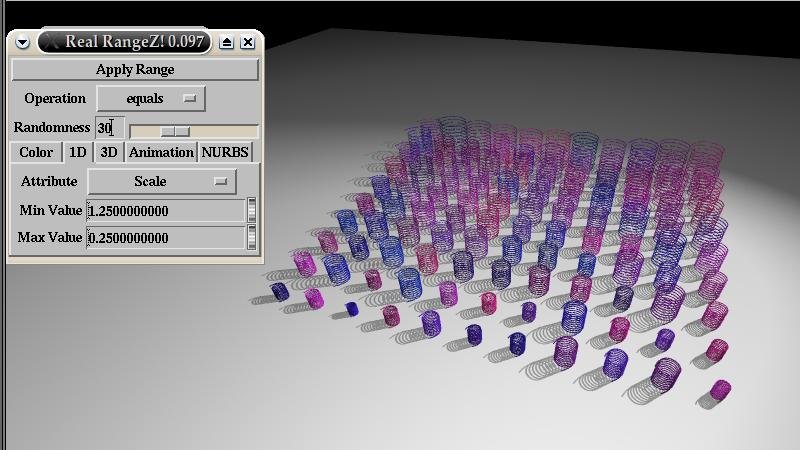Click the Max Value label
This screenshot has width=800, height=450.
pyautogui.click(x=49, y=237)
